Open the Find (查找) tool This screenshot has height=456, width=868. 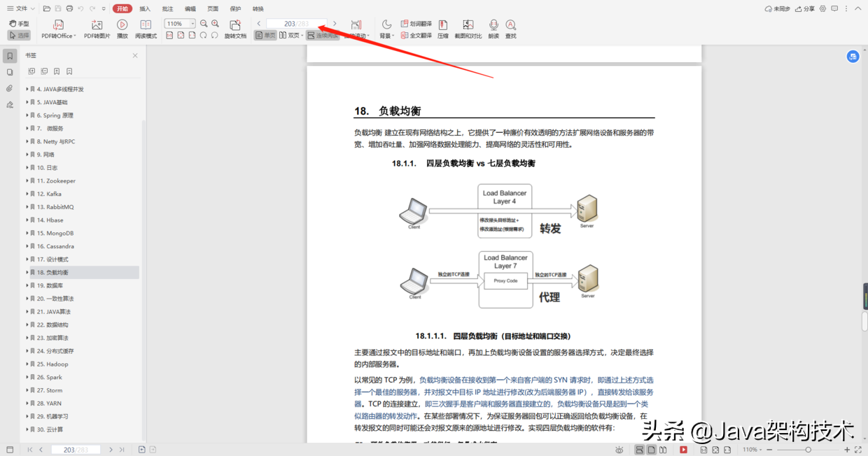[511, 29]
